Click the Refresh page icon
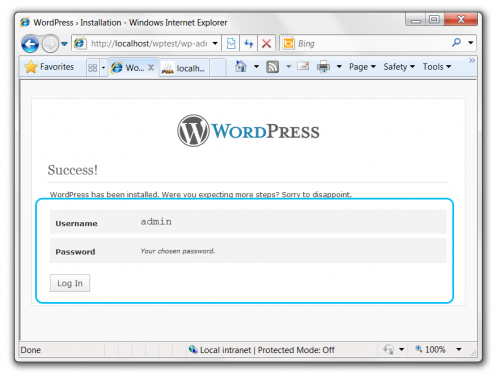 (x=249, y=43)
